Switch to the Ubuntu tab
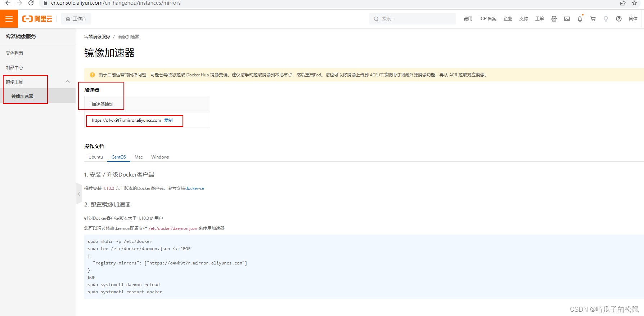This screenshot has height=316, width=644. tap(96, 157)
